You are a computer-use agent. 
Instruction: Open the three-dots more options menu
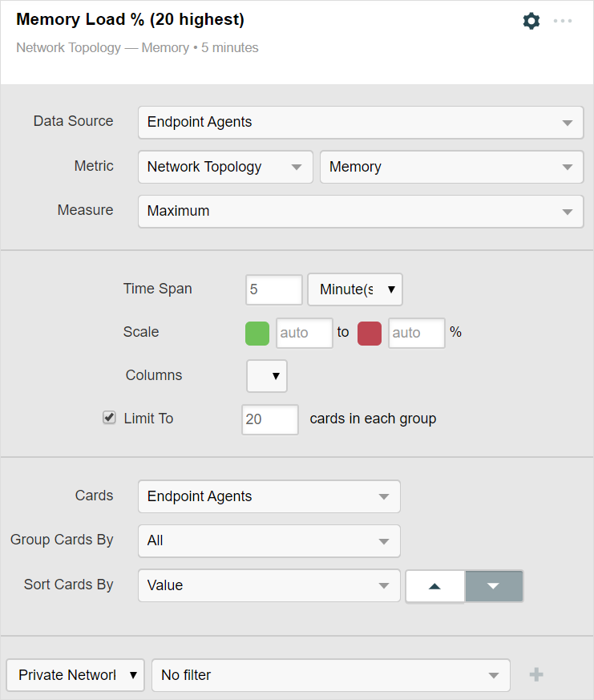pos(563,21)
